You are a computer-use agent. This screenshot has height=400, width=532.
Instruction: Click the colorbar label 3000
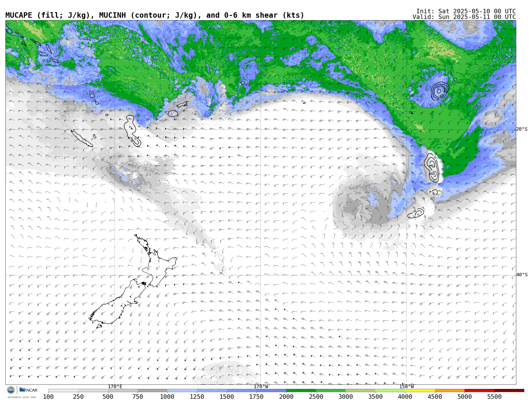click(346, 397)
